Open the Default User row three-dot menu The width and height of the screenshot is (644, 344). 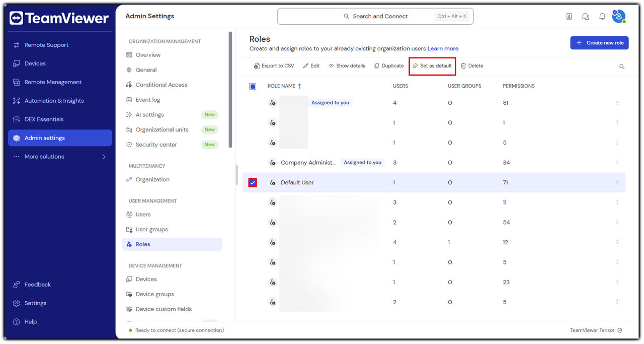click(617, 183)
